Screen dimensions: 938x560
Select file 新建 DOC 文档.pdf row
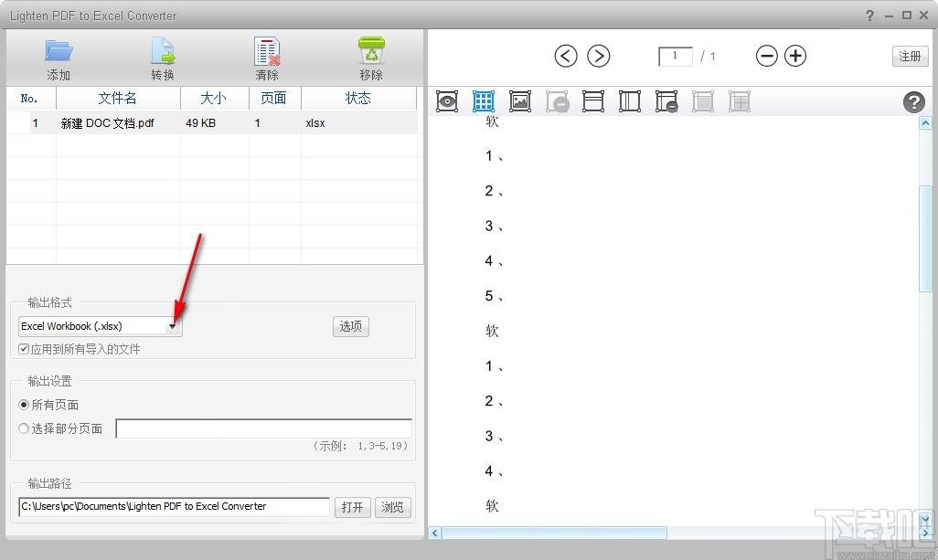212,123
